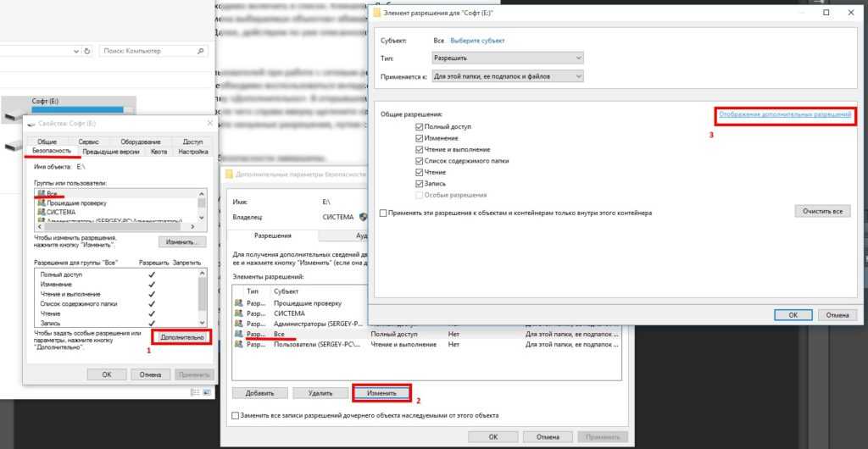The height and width of the screenshot is (449, 868).
Task: Switch to the Безопасность tab
Action: (53, 151)
